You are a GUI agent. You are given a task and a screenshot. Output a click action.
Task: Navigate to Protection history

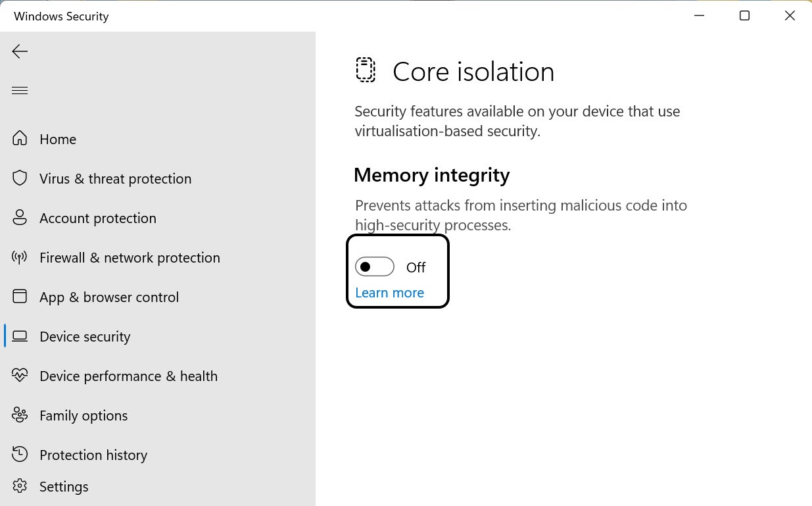(x=93, y=455)
